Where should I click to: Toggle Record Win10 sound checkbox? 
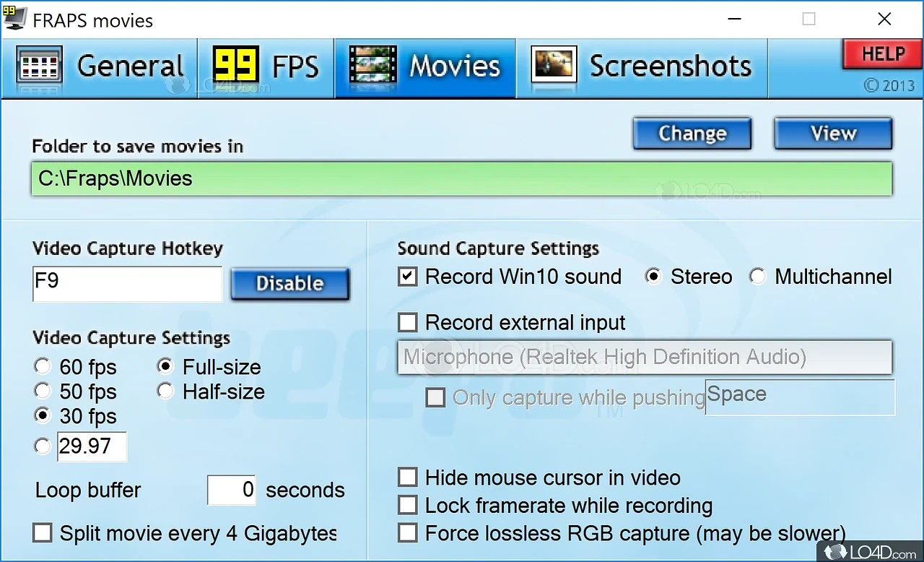(x=408, y=277)
